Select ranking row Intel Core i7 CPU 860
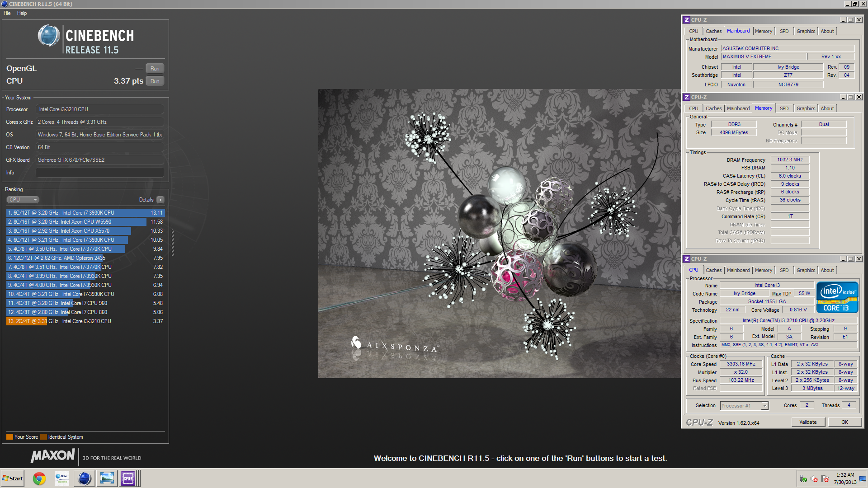 85,312
